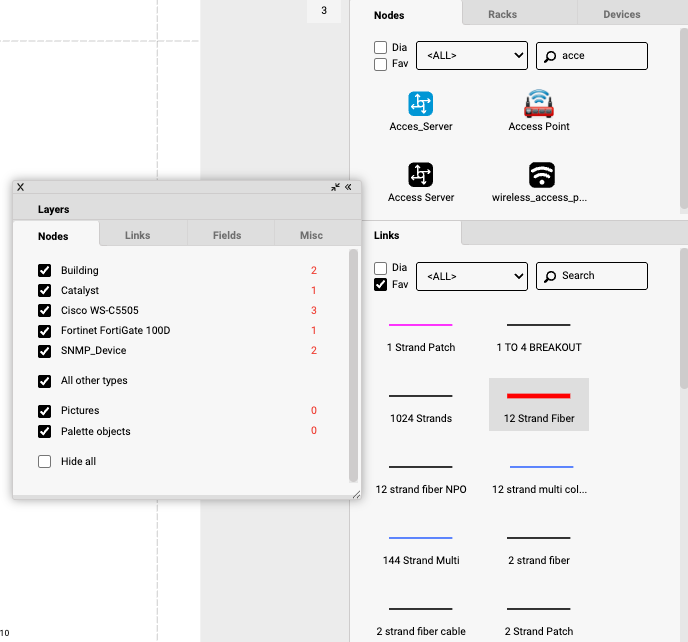
Task: Open the Links <ALL> filter dropdown
Action: click(x=471, y=276)
